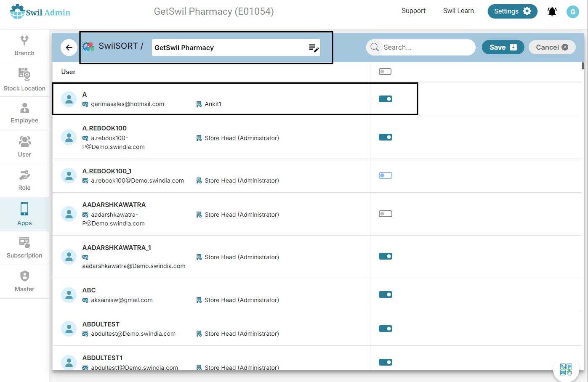Click role icon beside Ankit1
Screen dimensions: 588x382
(x=199, y=104)
